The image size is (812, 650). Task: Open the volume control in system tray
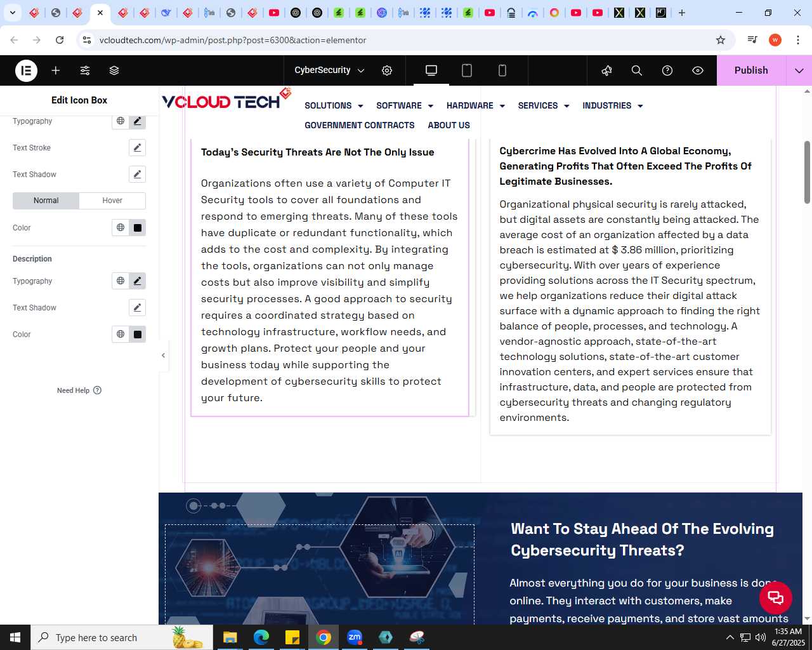tap(761, 637)
